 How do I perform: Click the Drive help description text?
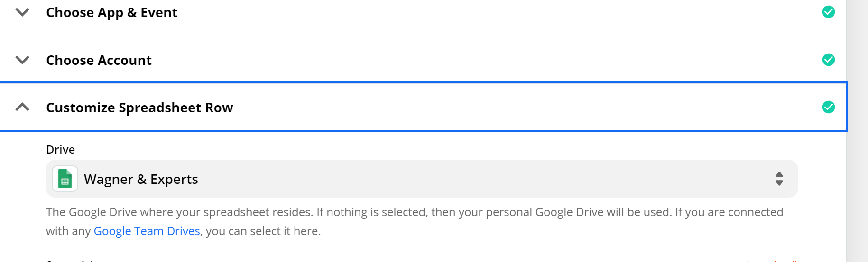point(415,221)
